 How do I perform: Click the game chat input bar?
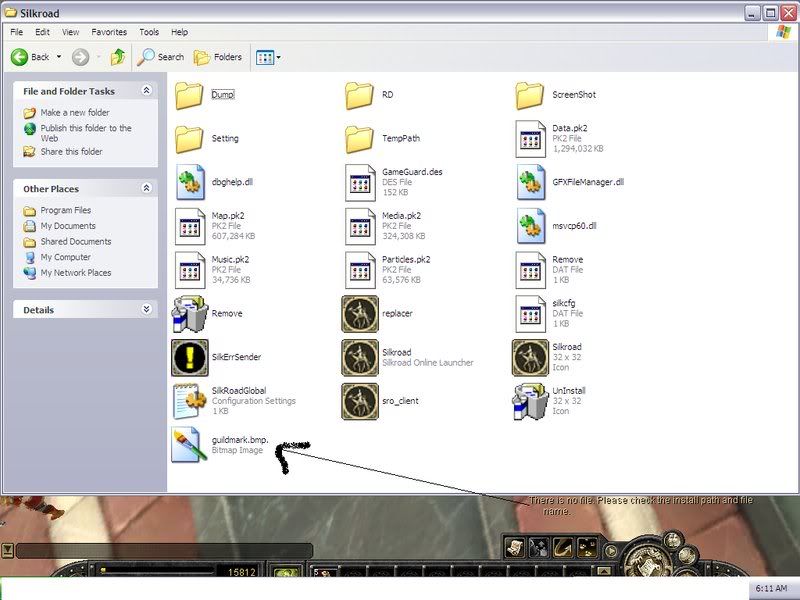point(164,551)
